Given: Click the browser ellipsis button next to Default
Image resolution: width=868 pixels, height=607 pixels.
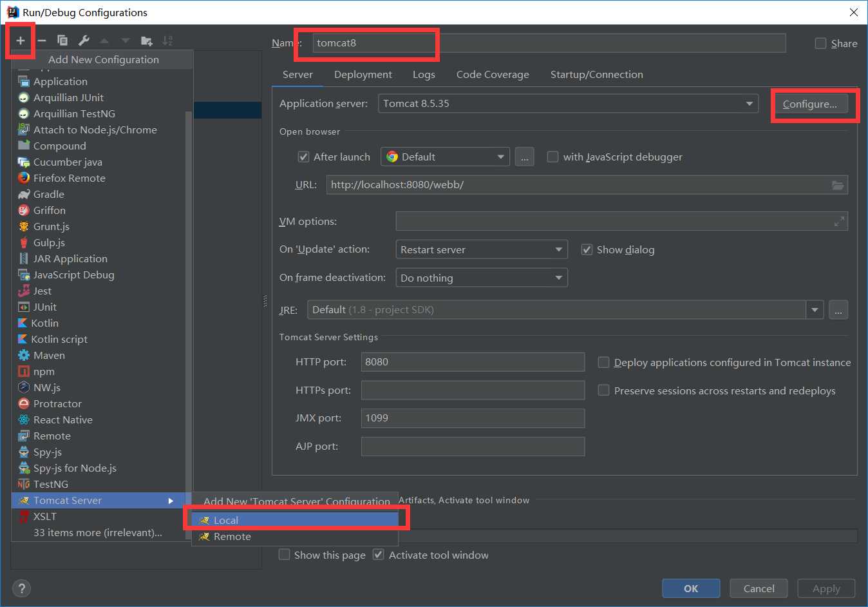Looking at the screenshot, I should tap(525, 157).
